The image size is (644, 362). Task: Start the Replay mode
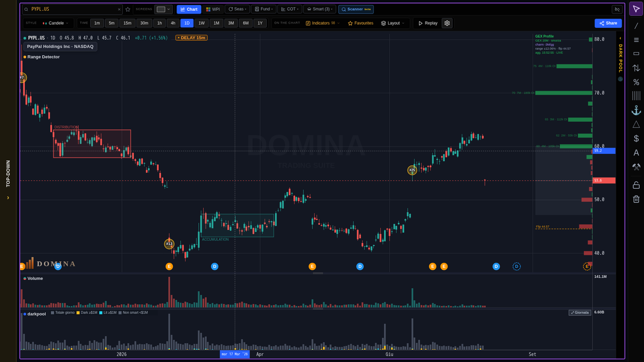427,23
